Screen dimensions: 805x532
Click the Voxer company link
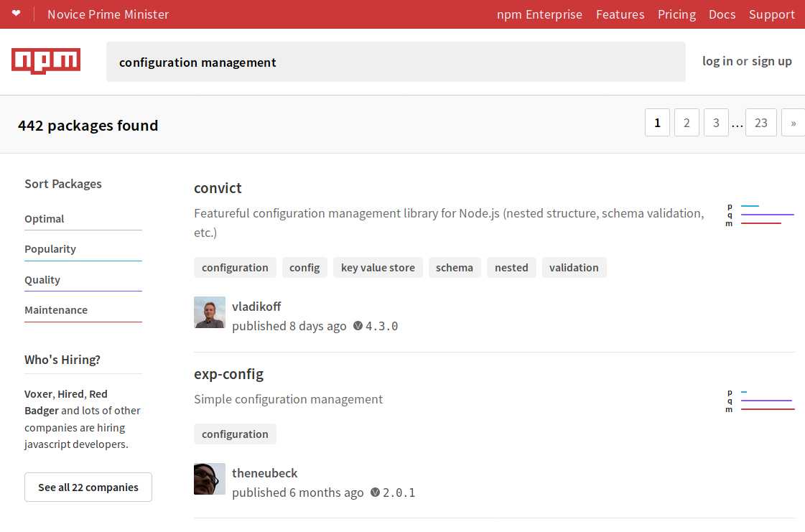click(x=39, y=394)
